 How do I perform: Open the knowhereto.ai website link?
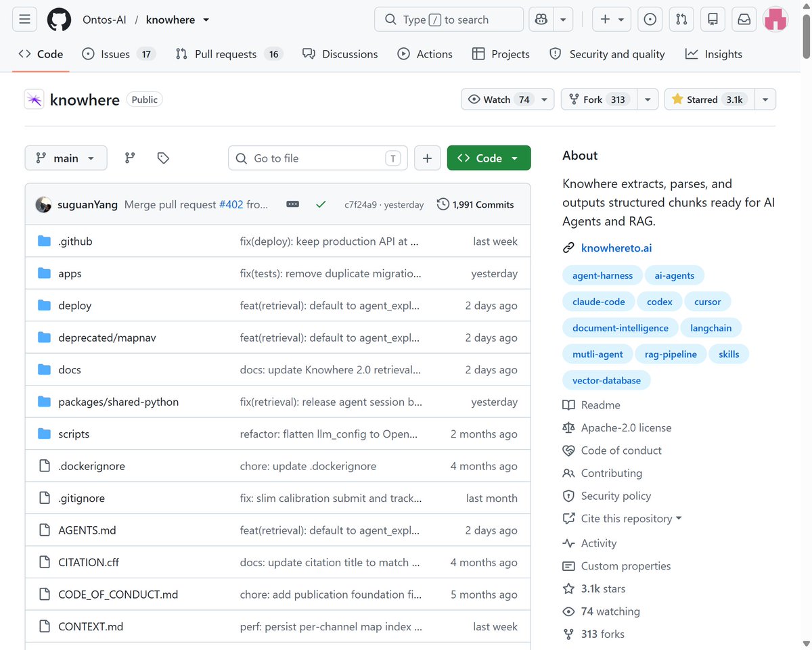(616, 248)
